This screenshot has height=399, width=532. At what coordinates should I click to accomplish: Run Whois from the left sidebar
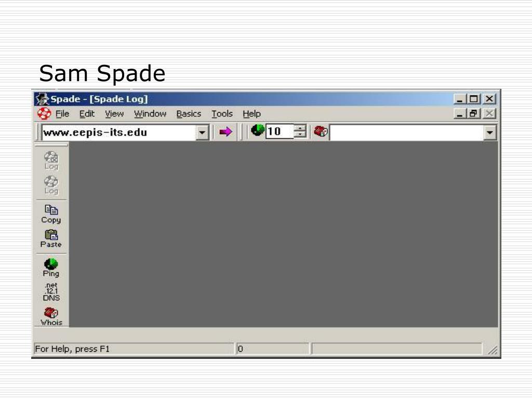tap(51, 316)
